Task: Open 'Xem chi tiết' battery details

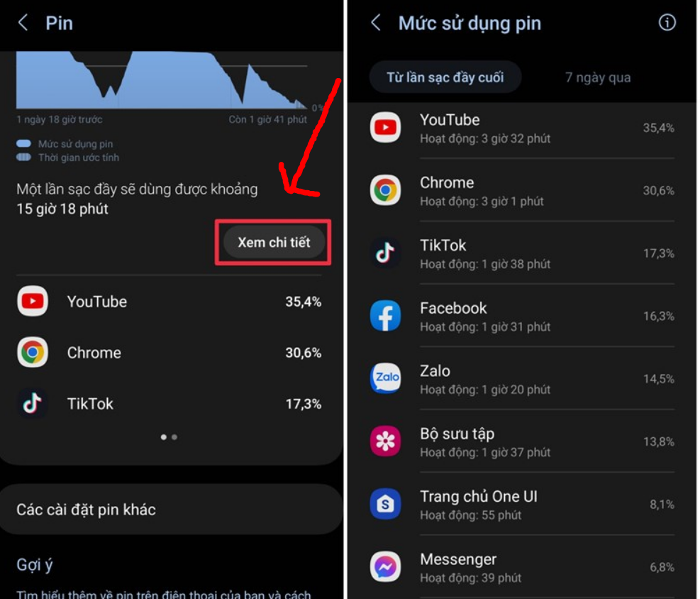Action: click(x=274, y=242)
